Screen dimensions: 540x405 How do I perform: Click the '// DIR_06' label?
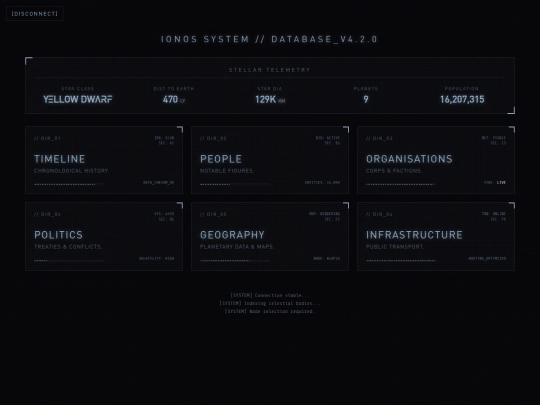click(x=379, y=215)
